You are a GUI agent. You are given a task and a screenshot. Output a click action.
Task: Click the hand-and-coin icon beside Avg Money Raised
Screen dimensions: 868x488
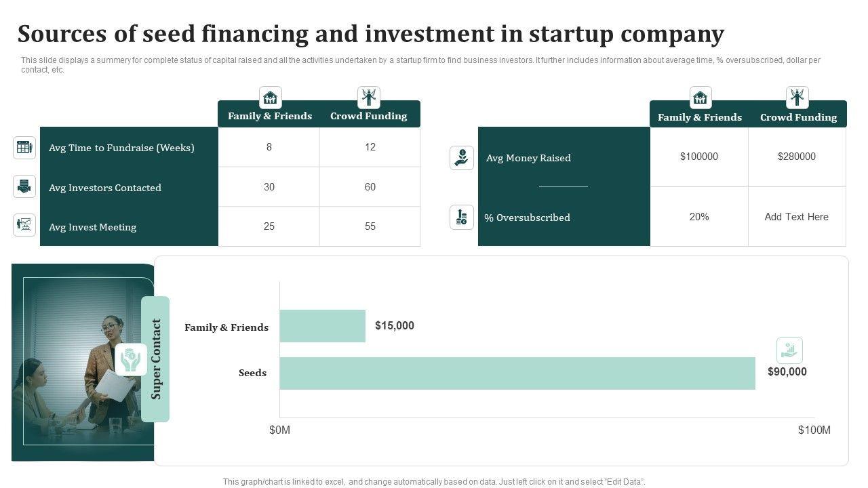pos(462,158)
